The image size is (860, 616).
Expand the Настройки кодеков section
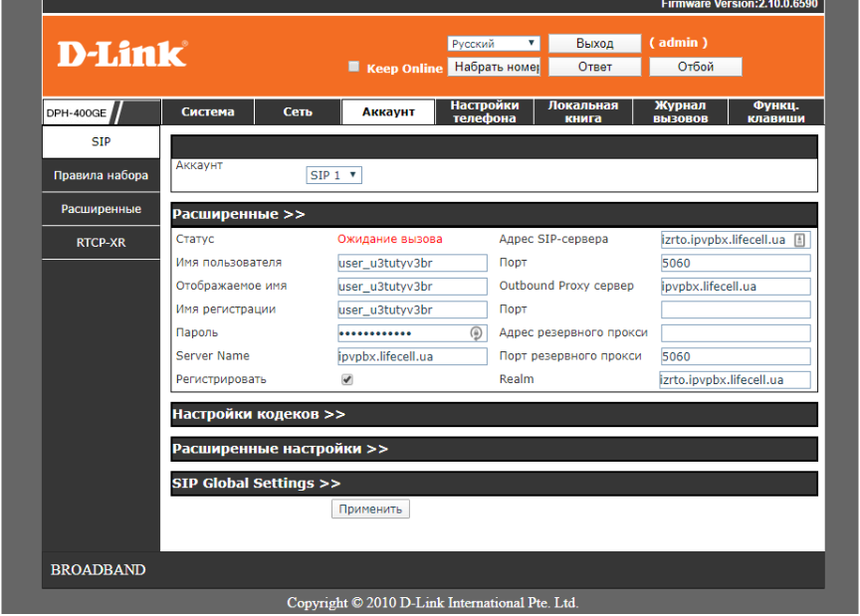494,414
